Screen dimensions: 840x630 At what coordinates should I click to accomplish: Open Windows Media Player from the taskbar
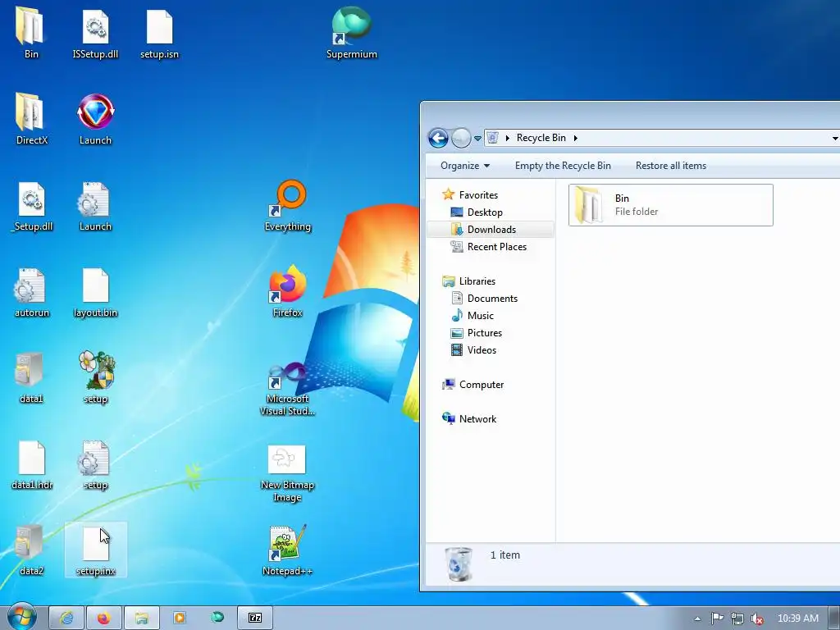(x=180, y=619)
